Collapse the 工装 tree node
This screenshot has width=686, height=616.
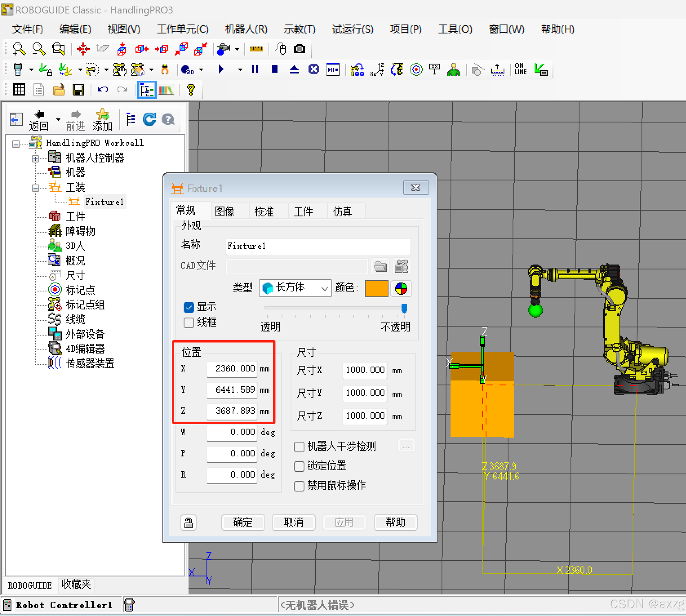35,188
